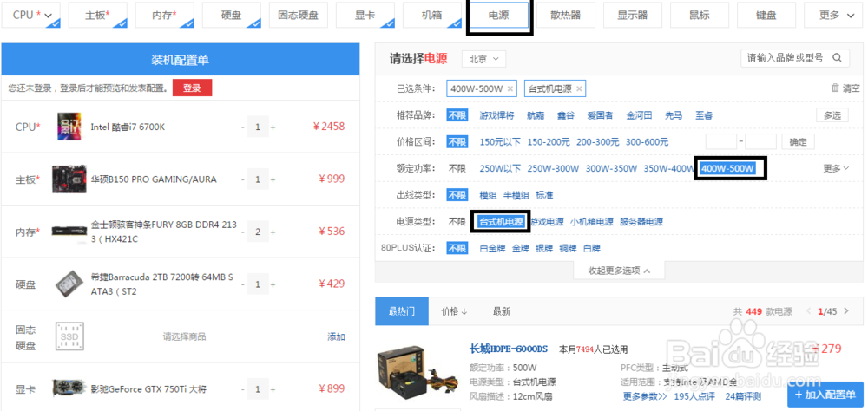868x411 pixels.
Task: Open 更多参数 link
Action: tap(645, 396)
